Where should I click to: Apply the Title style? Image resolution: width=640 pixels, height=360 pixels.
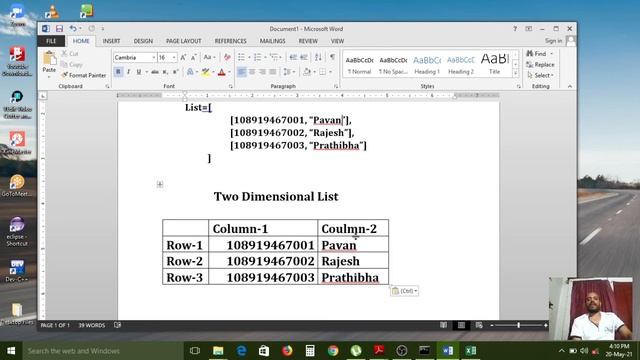pyautogui.click(x=495, y=64)
